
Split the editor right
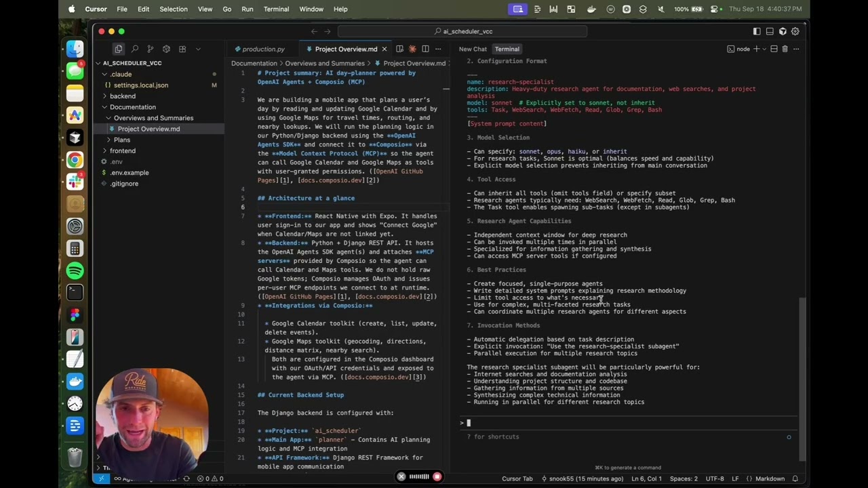[x=425, y=49]
